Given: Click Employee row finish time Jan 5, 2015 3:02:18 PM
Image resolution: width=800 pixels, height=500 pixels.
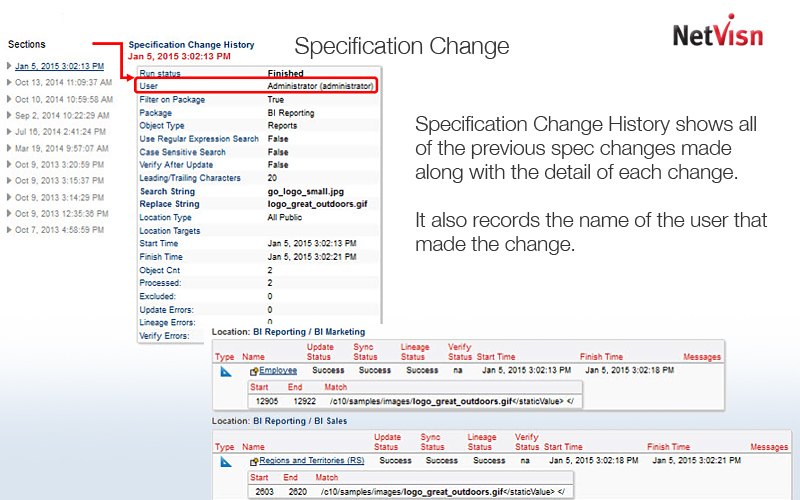Looking at the screenshot, I should (x=630, y=370).
